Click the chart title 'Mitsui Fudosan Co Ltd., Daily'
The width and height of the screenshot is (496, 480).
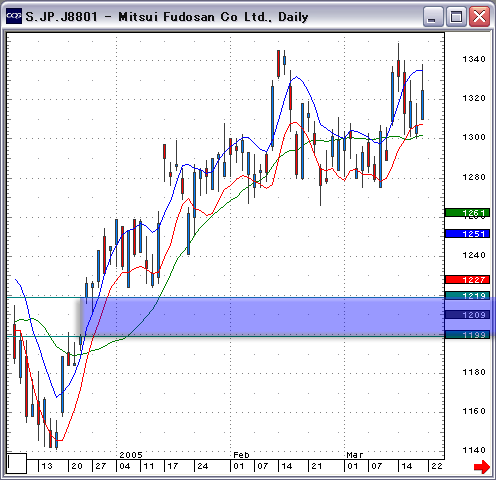click(x=213, y=17)
